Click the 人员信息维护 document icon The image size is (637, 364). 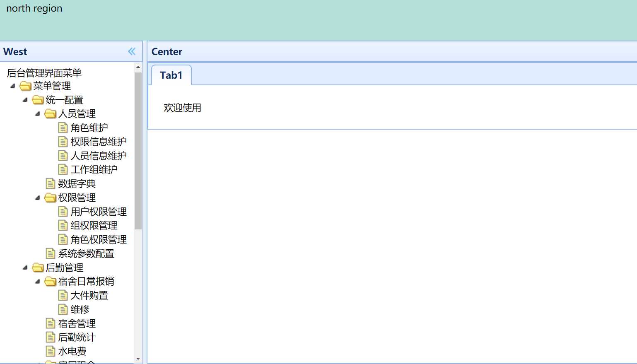pyautogui.click(x=63, y=156)
